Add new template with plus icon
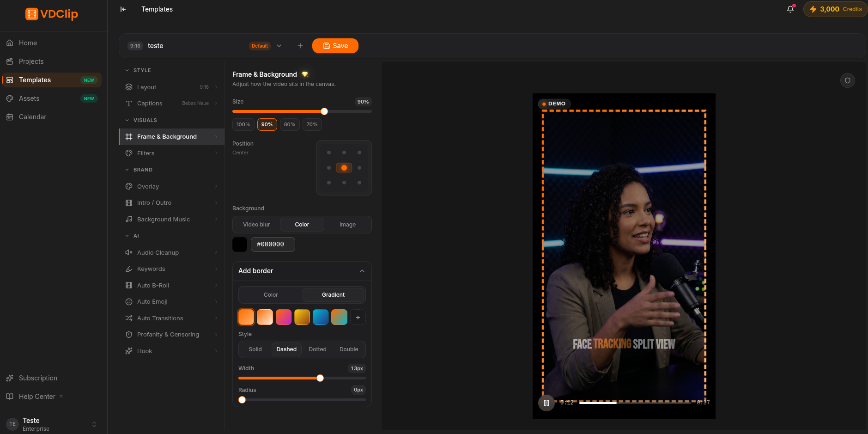Image resolution: width=868 pixels, height=434 pixels. pyautogui.click(x=300, y=46)
